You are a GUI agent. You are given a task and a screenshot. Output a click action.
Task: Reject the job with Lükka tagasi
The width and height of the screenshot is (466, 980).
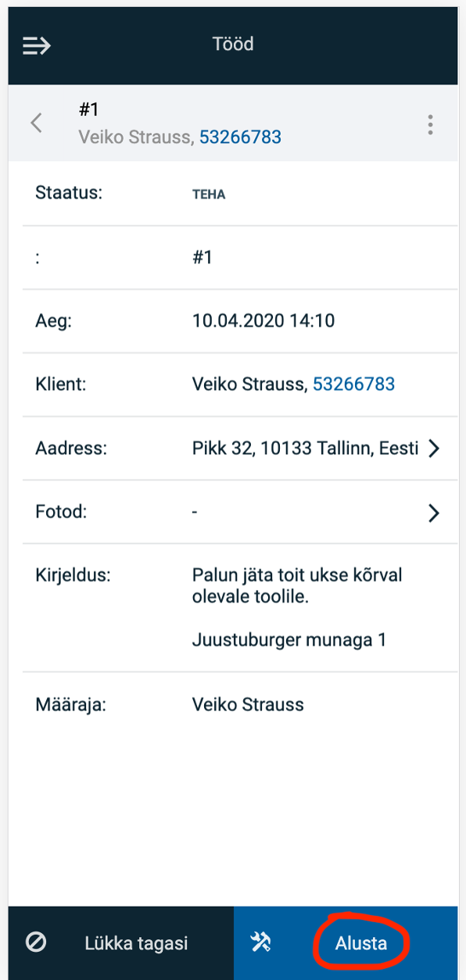pos(136,943)
